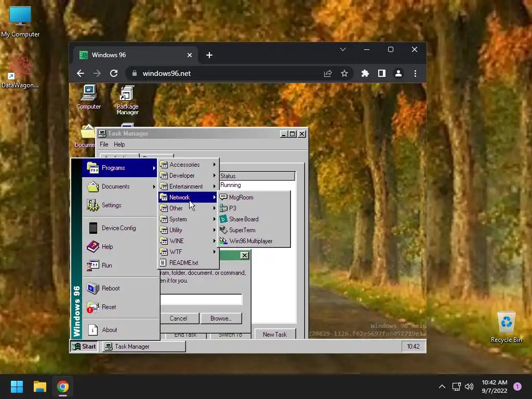This screenshot has height=399, width=532.
Task: Open Share Board from Network menu
Action: click(x=254, y=219)
